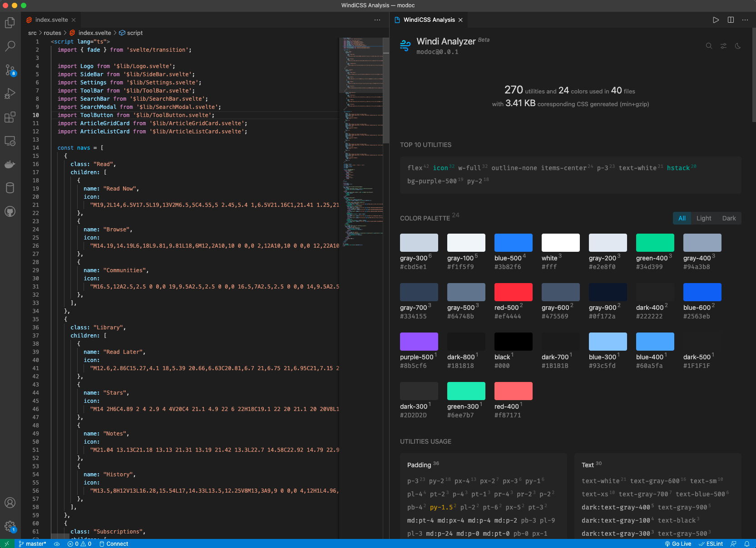
Task: Open the GitHub view icon
Action: coord(10,211)
